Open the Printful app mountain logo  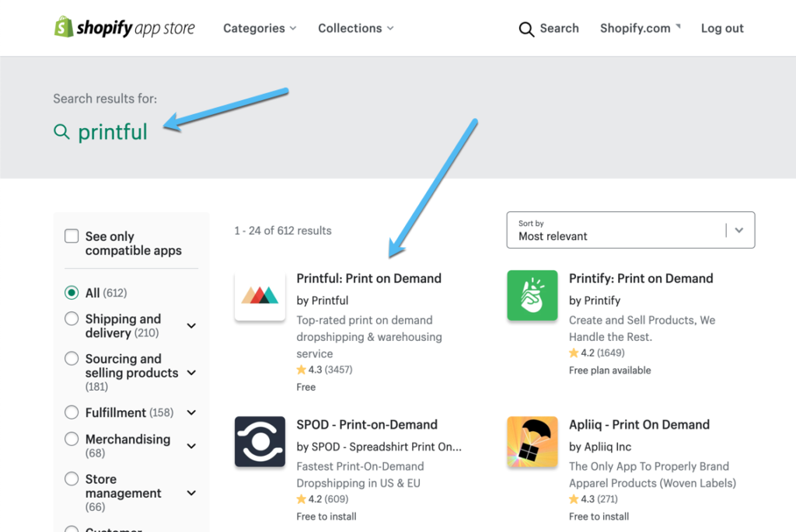pos(260,295)
